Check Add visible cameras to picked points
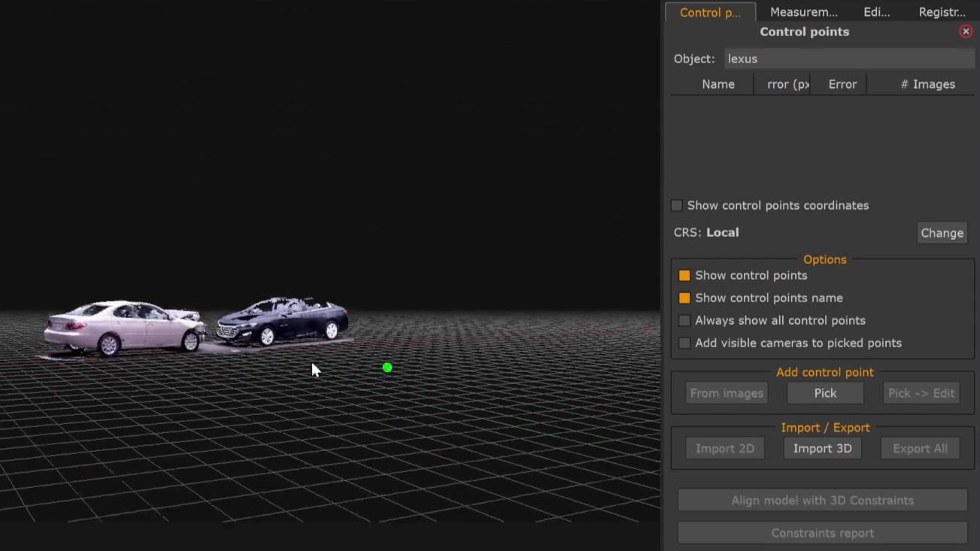This screenshot has width=980, height=551. 684,343
